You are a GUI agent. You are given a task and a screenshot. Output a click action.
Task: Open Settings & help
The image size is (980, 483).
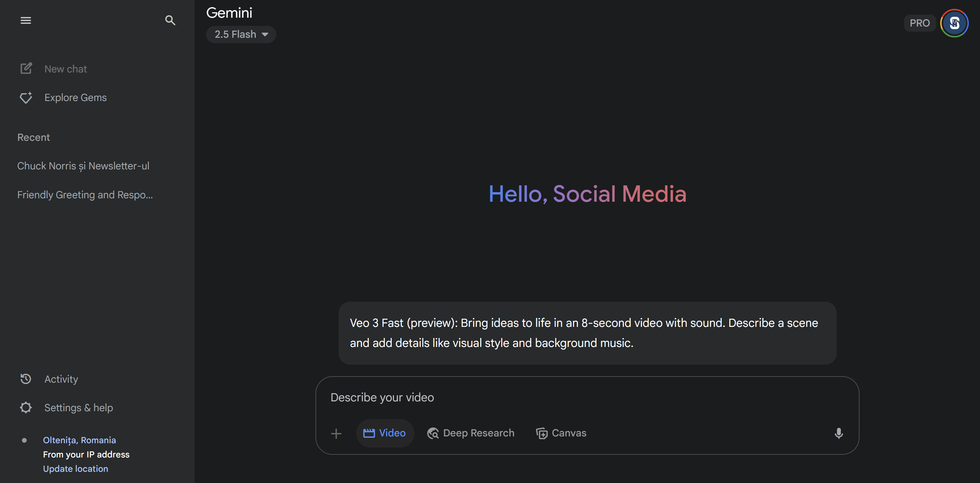point(67,408)
